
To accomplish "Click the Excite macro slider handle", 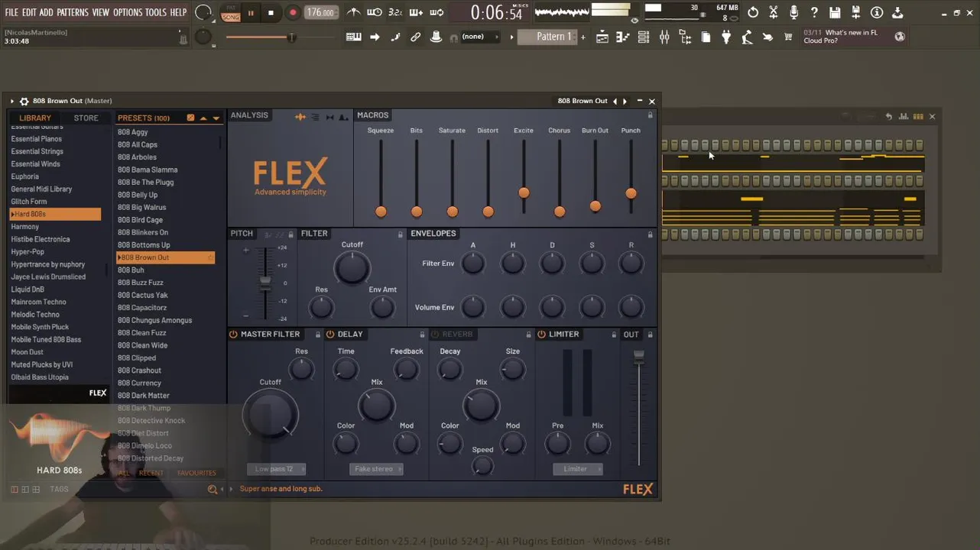I will tap(524, 193).
